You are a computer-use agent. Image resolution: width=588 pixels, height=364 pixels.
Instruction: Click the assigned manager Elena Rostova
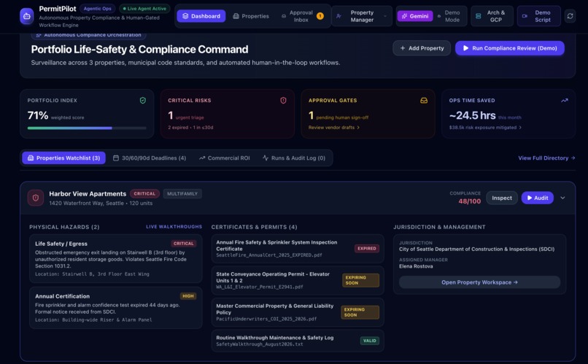[x=416, y=266]
